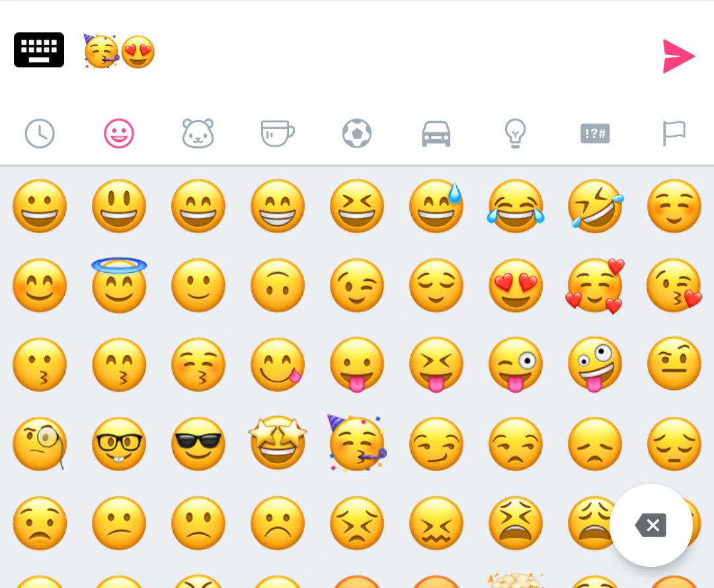This screenshot has width=714, height=588.
Task: Insert the star-struck eyes emoji
Action: (278, 443)
